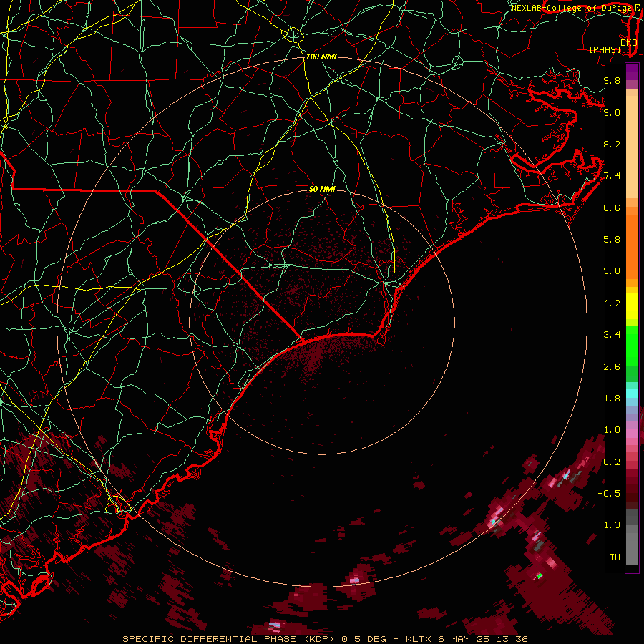Pick the purple swatch atop the color bar
644x644 pixels.
632,72
